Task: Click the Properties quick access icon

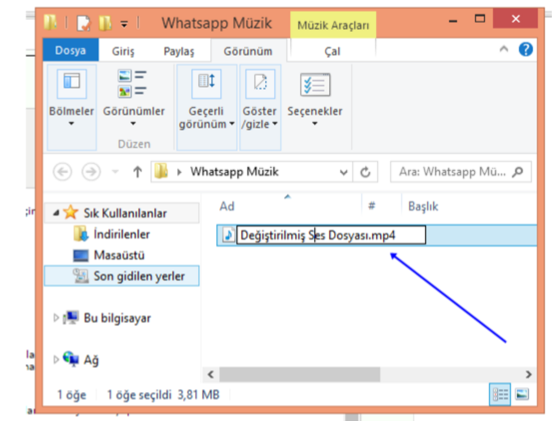Action: pos(84,23)
